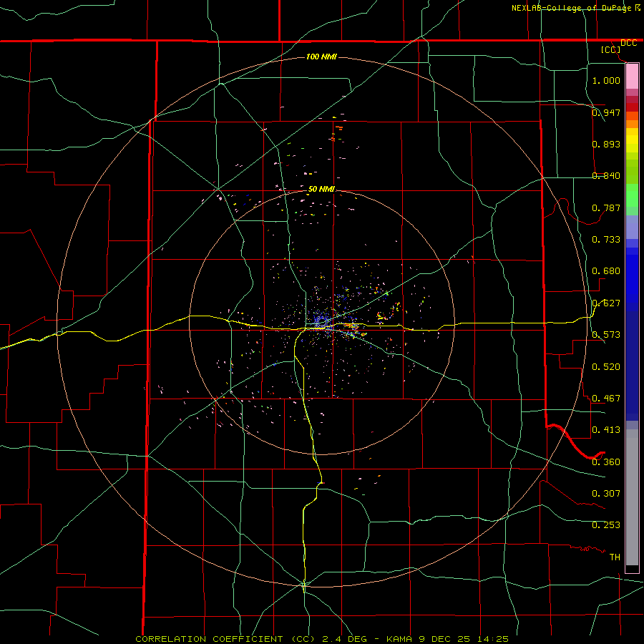644x644 pixels.
Task: Click the 0.840 scale value
Action: 606,176
